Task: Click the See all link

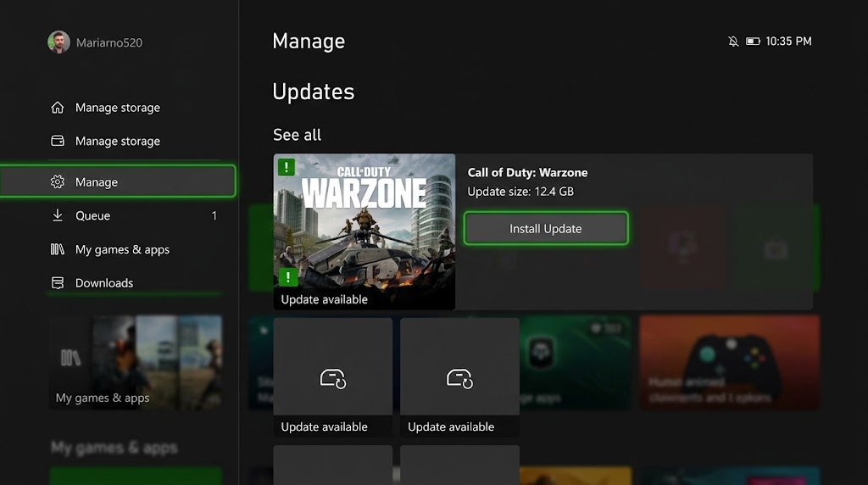Action: (x=297, y=135)
